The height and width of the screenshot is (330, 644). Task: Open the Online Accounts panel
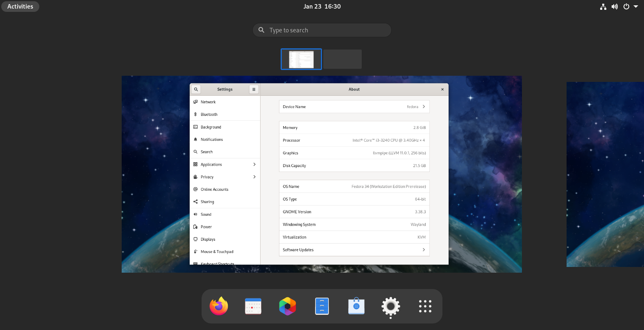(x=225, y=189)
